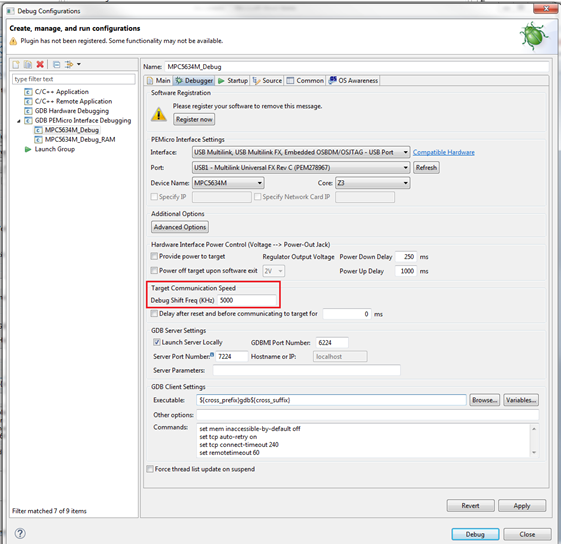The height and width of the screenshot is (544, 561).
Task: Click the Other options field
Action: 368,415
